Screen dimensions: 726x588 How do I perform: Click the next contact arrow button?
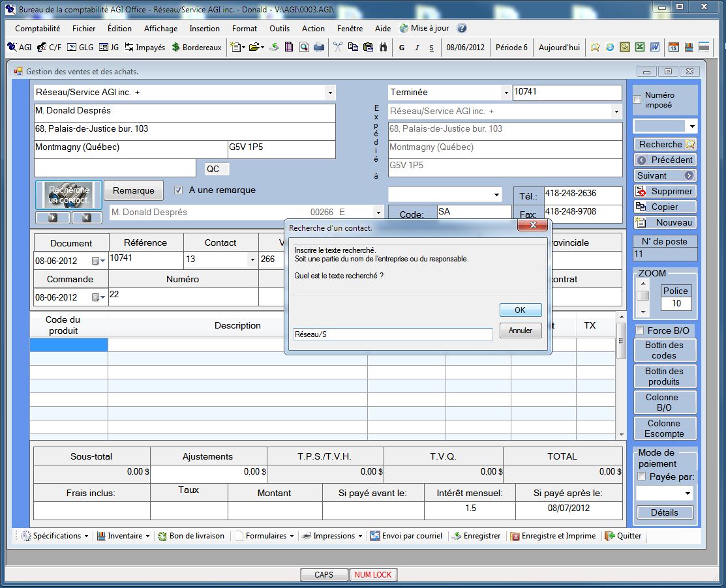[x=53, y=218]
